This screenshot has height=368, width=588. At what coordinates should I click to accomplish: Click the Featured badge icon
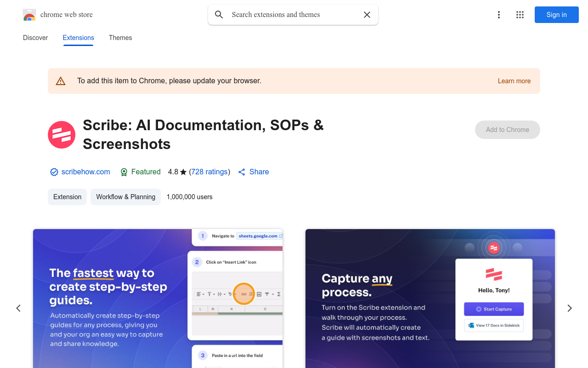coord(124,172)
